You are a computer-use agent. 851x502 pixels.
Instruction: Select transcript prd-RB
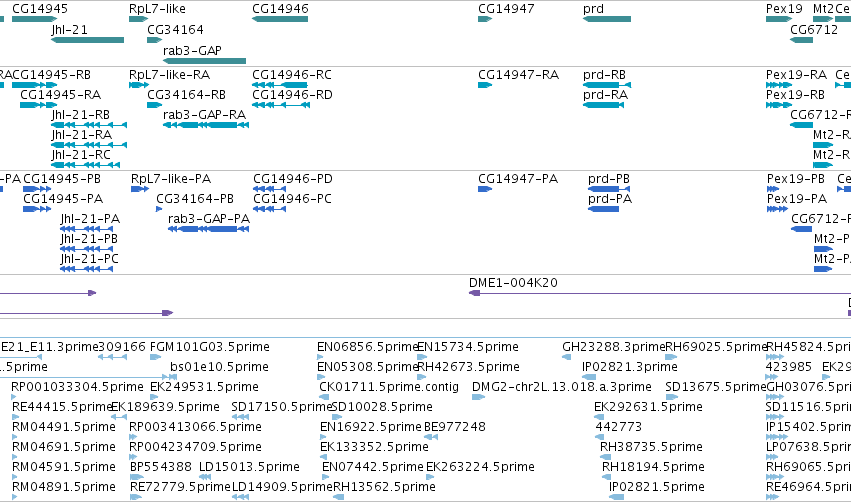click(x=607, y=85)
